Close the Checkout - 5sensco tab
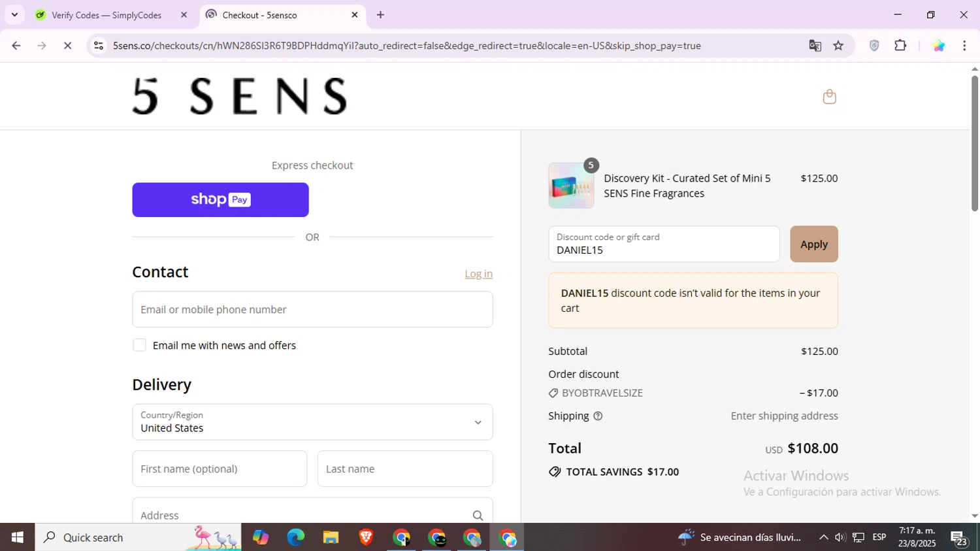 [x=355, y=14]
